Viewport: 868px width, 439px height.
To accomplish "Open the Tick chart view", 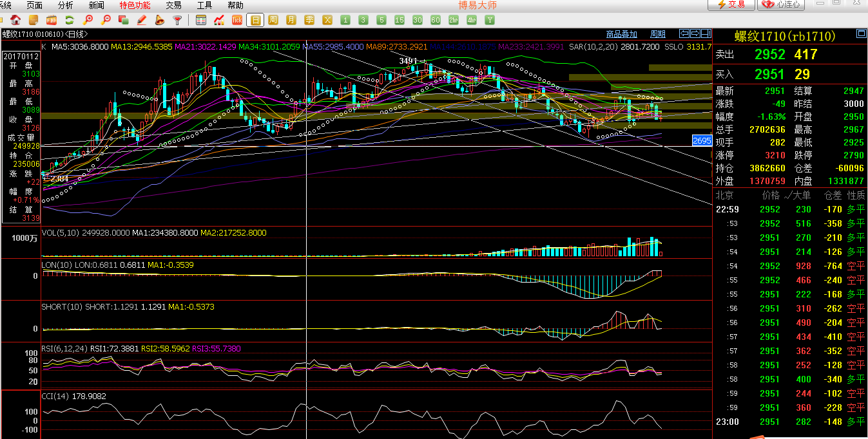I will click(237, 20).
